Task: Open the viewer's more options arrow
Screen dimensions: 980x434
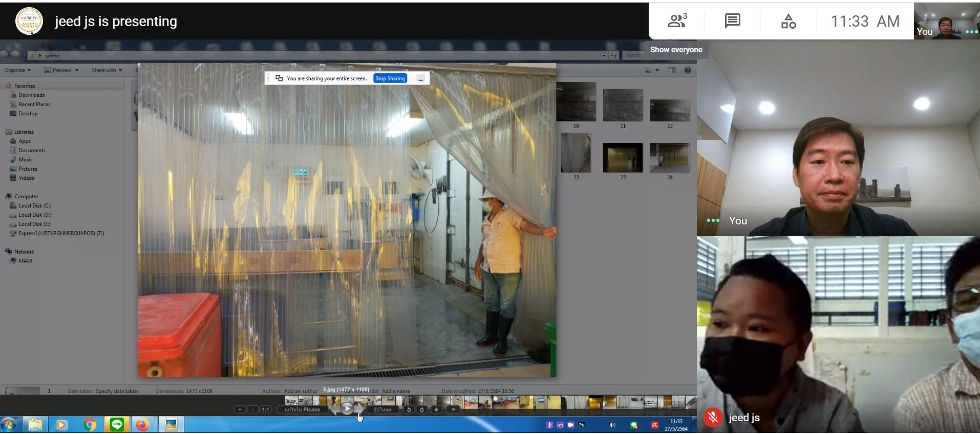Action: pyautogui.click(x=453, y=410)
